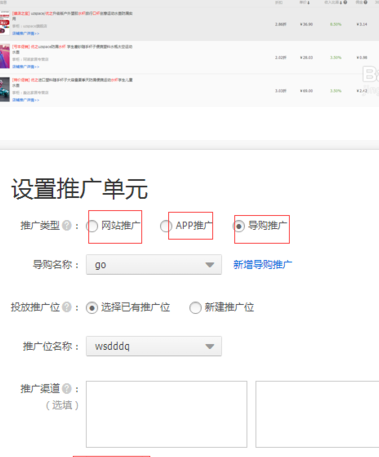Open product thumbnail in the ¥36.90 row
Viewport: 379px width, 457px height.
pos(5,23)
